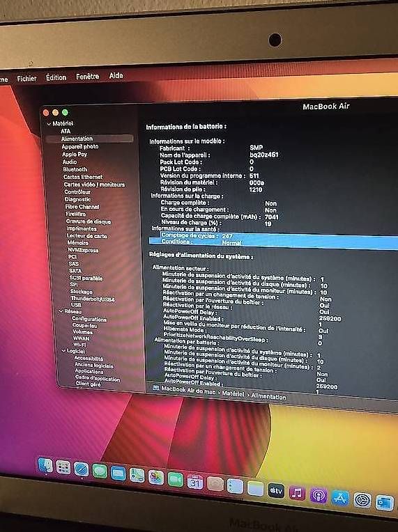398x532 pixels.
Task: Click 'Informations de la batterie' heading
Action: tap(186, 127)
